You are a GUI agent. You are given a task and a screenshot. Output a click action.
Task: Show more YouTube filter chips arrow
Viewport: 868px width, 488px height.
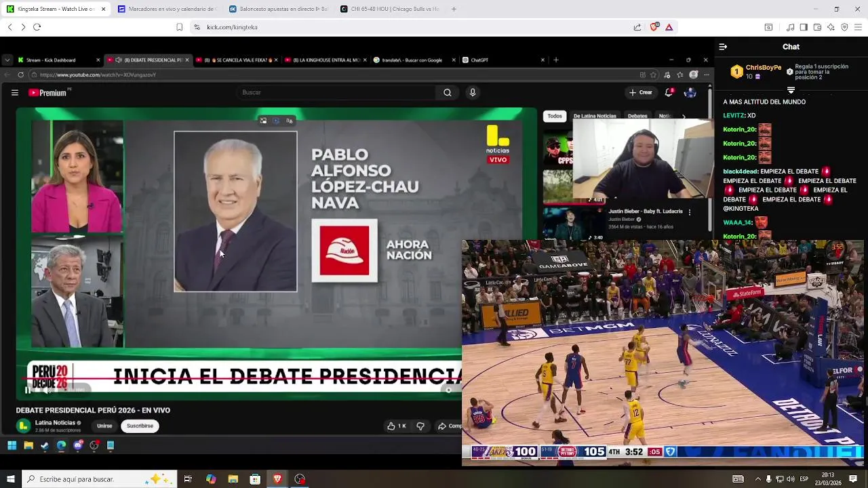pyautogui.click(x=684, y=117)
